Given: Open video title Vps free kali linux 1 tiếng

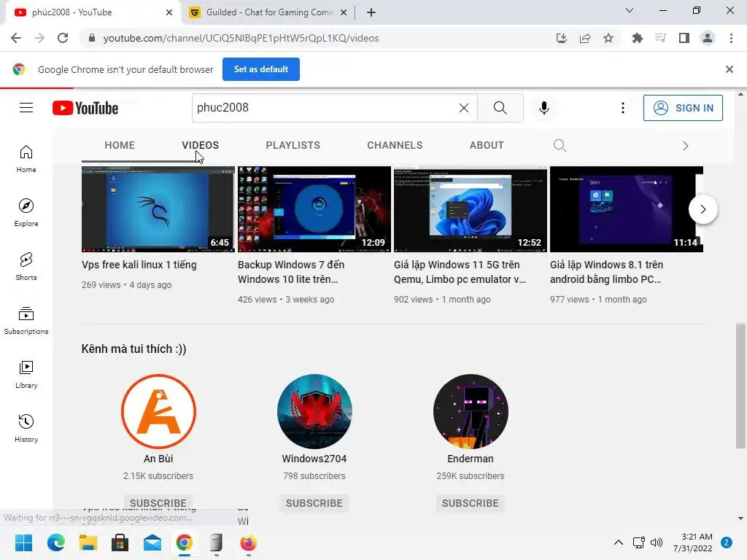Looking at the screenshot, I should pos(139,265).
